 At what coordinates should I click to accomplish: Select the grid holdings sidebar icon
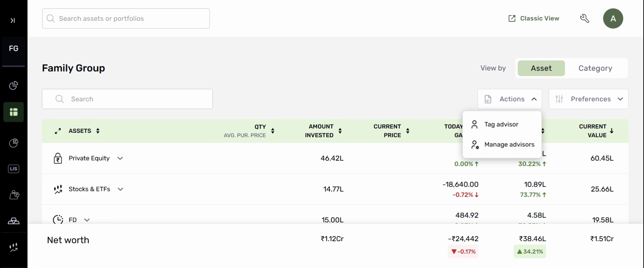point(13,112)
